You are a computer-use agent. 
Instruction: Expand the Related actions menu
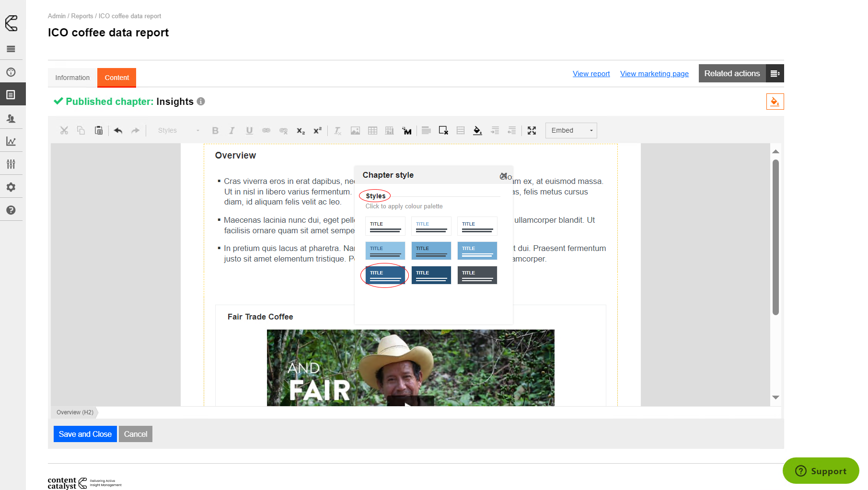tap(775, 73)
